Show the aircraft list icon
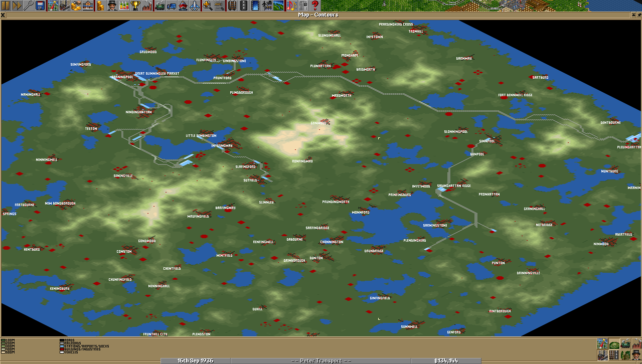This screenshot has width=642, height=364. pyautogui.click(x=194, y=6)
